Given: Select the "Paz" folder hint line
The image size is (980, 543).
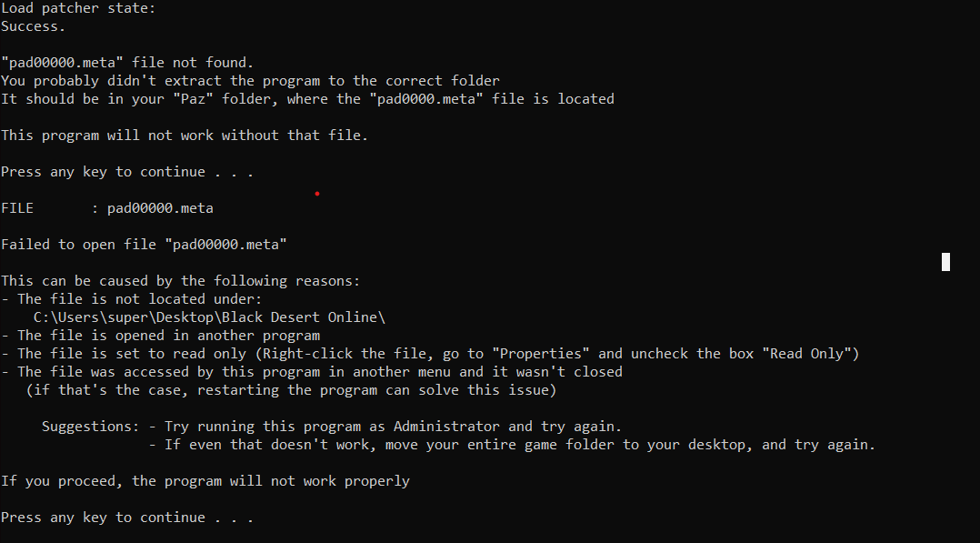Looking at the screenshot, I should pos(307,99).
